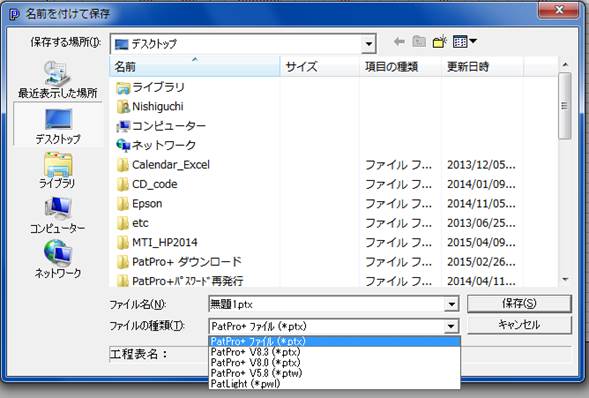This screenshot has height=398, width=589.
Task: Click the キャンセル button
Action: [x=519, y=325]
